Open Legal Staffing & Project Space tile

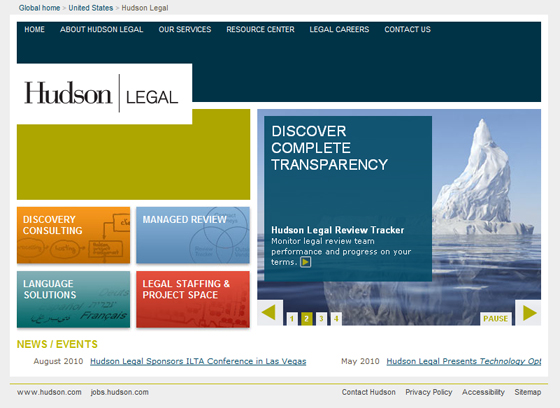coord(193,299)
